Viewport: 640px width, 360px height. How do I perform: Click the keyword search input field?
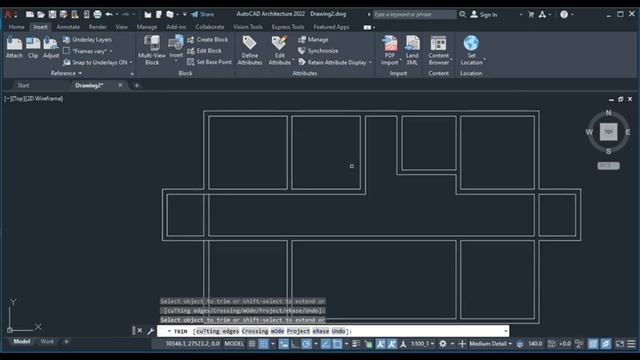(414, 14)
